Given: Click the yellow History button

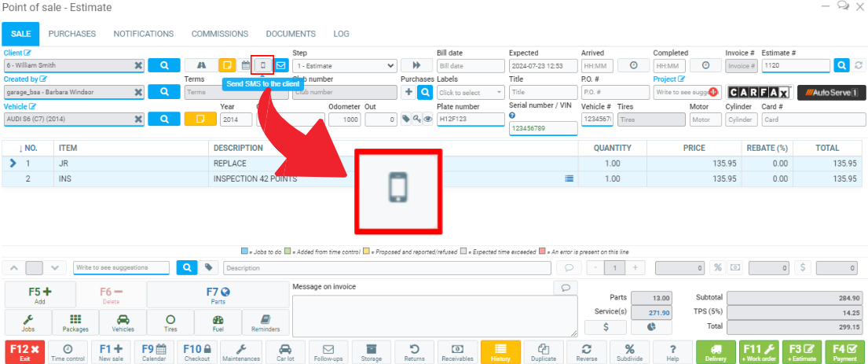Looking at the screenshot, I should click(500, 352).
